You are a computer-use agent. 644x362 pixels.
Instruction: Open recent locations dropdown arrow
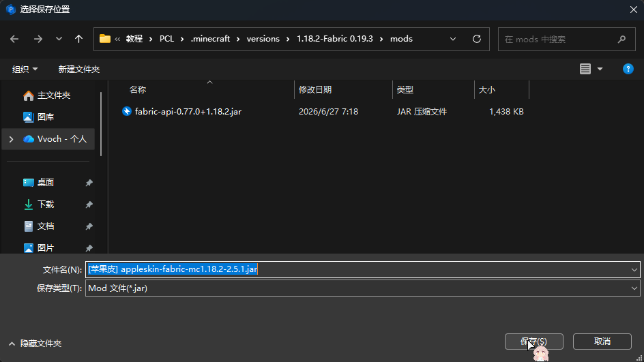pyautogui.click(x=59, y=39)
